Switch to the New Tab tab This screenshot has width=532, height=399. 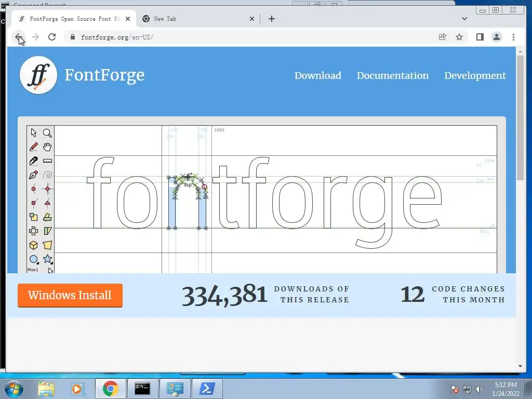[198, 19]
